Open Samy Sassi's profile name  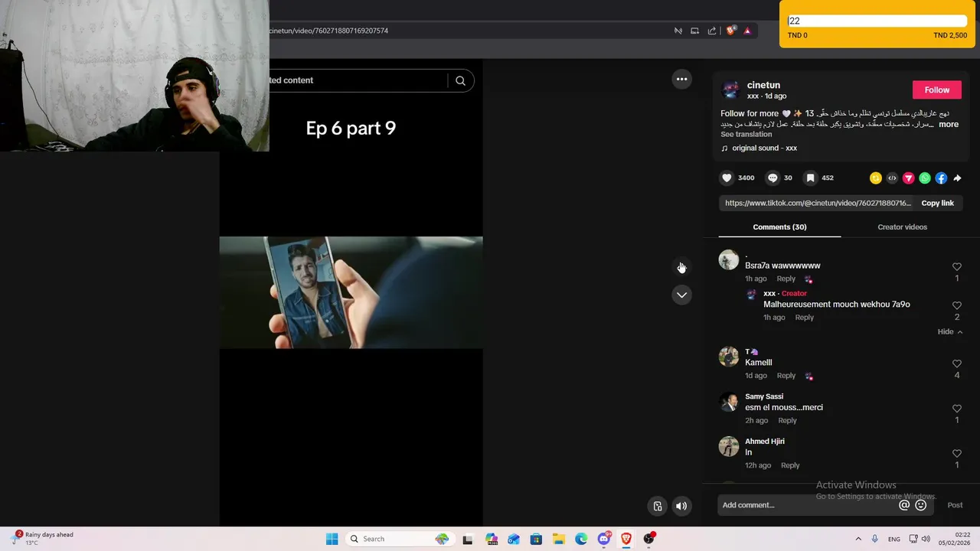[x=764, y=396]
